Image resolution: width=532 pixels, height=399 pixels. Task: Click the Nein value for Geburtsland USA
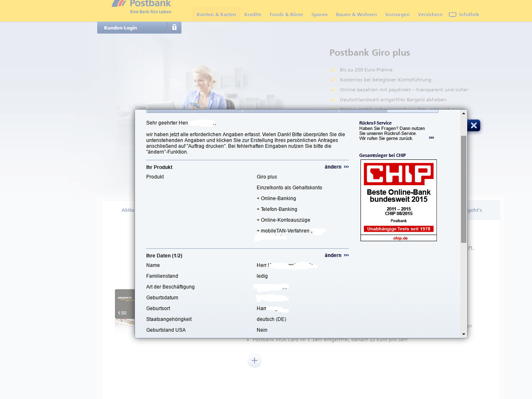pyautogui.click(x=262, y=330)
